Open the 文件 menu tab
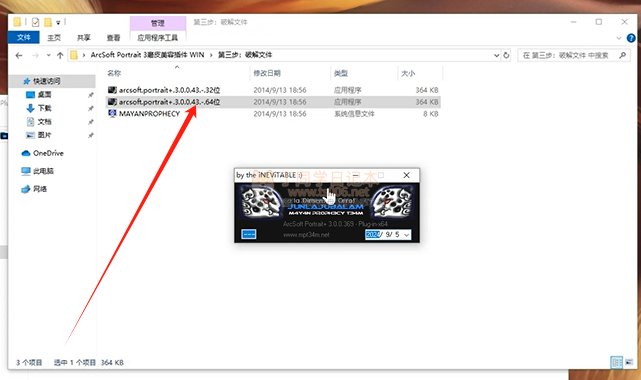 [24, 37]
